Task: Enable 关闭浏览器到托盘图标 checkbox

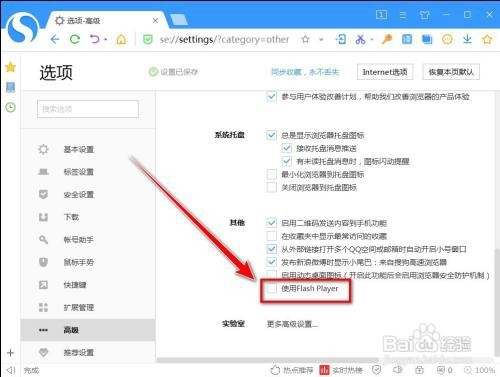Action: [271, 187]
